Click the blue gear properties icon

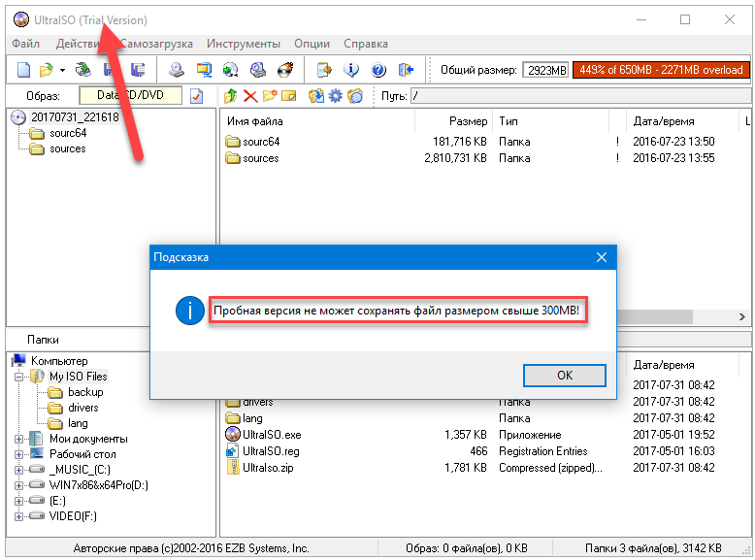336,96
